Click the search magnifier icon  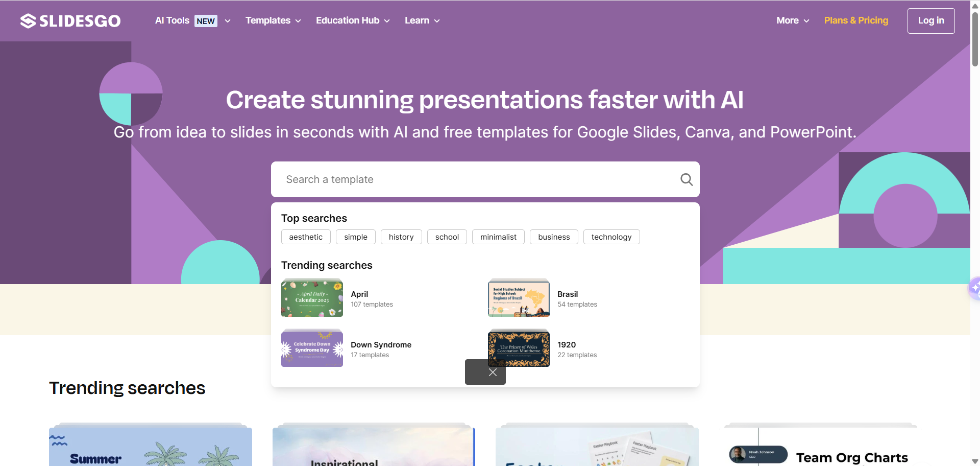click(686, 179)
